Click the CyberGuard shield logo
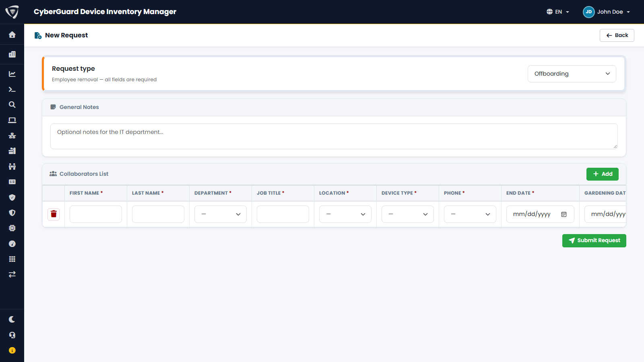644x362 pixels. 12,12
